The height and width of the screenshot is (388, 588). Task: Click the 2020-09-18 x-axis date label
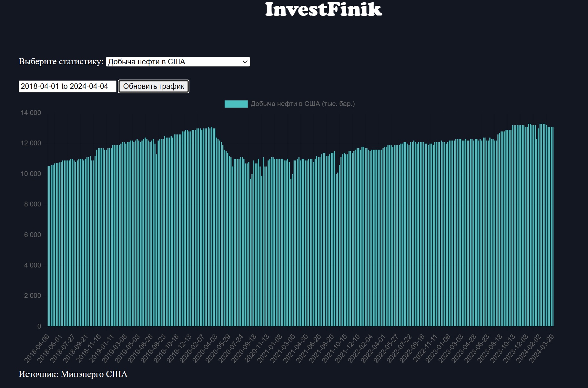(244, 348)
